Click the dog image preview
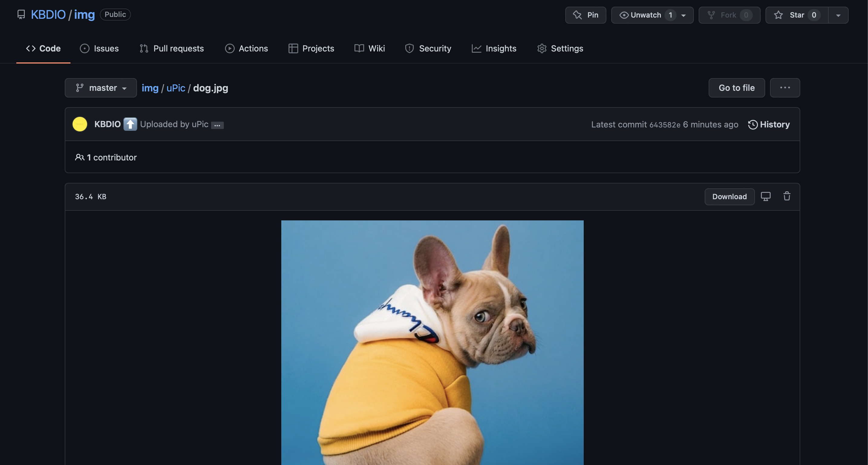 (432, 342)
